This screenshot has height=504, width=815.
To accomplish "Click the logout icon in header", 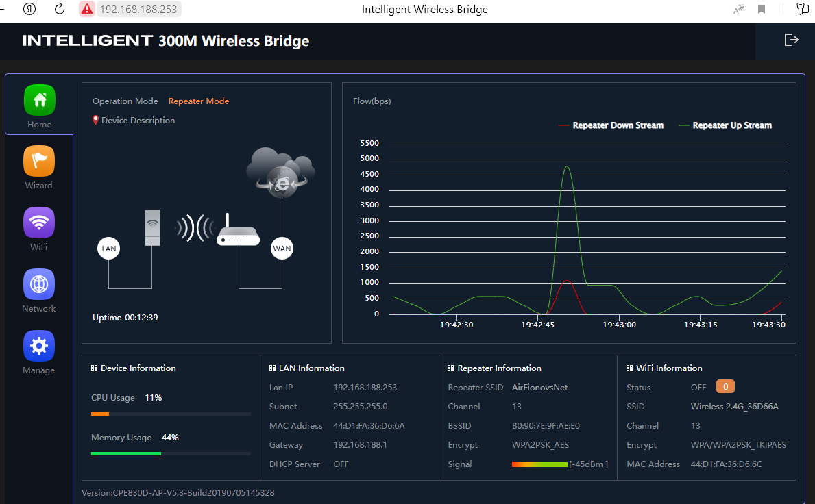I will (x=792, y=40).
